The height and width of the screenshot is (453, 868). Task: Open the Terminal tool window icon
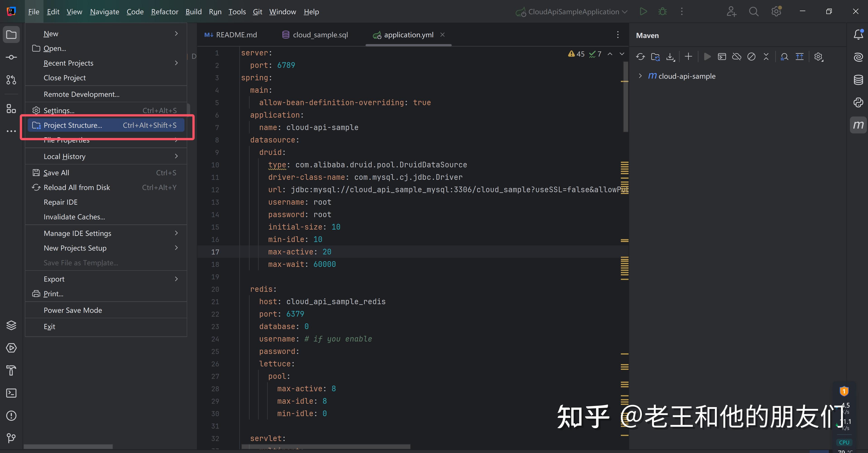click(x=11, y=393)
